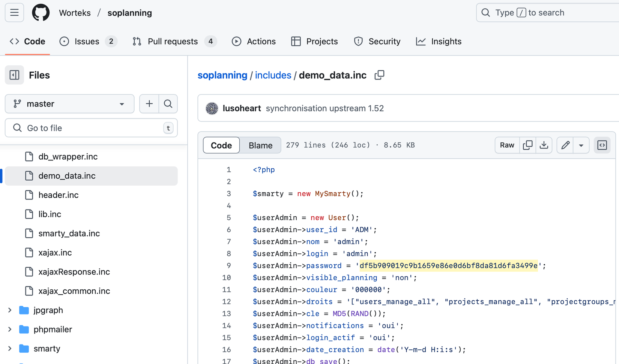Switch to Code view toggle
Screen dimensions: 619x364
pos(221,145)
